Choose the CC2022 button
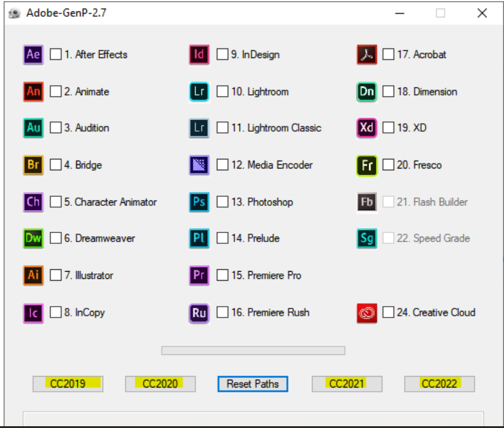 (439, 384)
